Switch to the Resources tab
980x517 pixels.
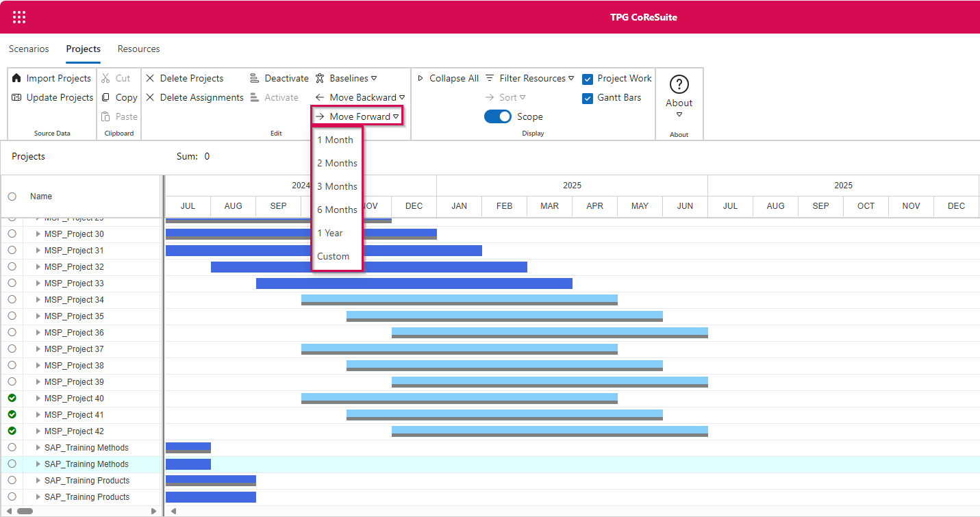138,49
